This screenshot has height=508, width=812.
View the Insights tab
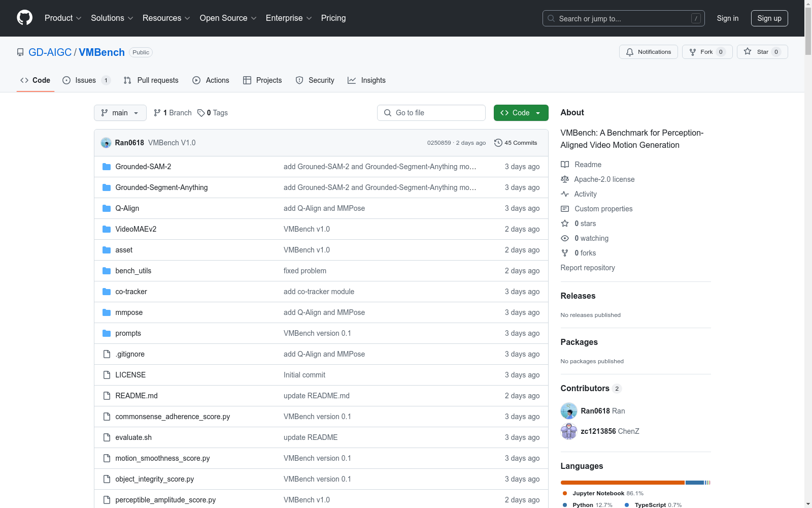point(366,80)
